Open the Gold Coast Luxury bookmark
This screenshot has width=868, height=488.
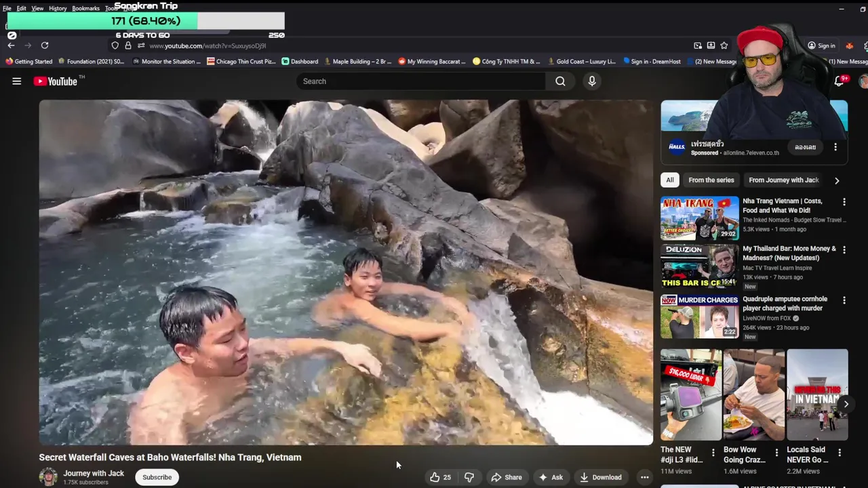tap(581, 61)
